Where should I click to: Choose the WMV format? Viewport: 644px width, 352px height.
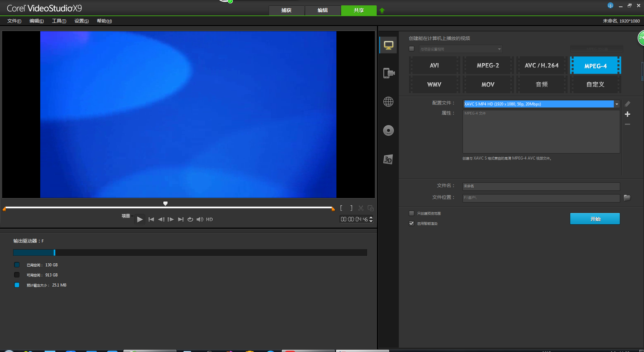(434, 84)
